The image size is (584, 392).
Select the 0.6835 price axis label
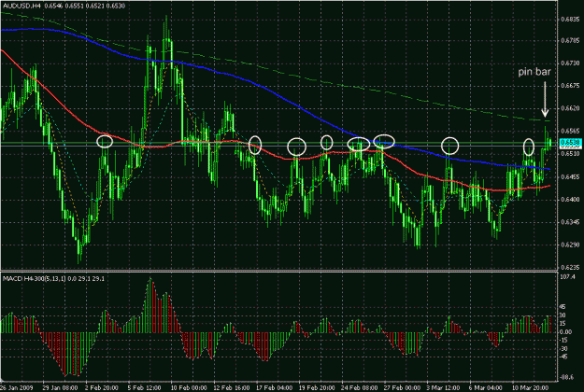point(570,20)
